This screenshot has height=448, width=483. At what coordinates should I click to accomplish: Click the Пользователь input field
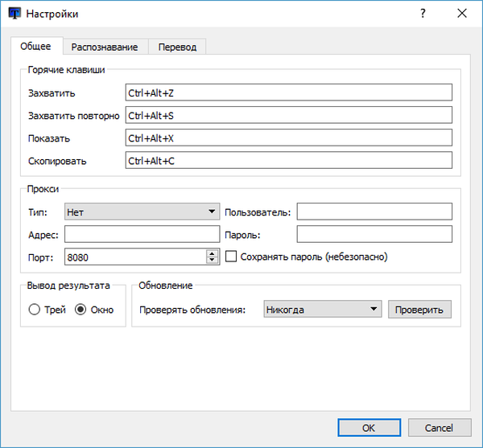pos(374,212)
